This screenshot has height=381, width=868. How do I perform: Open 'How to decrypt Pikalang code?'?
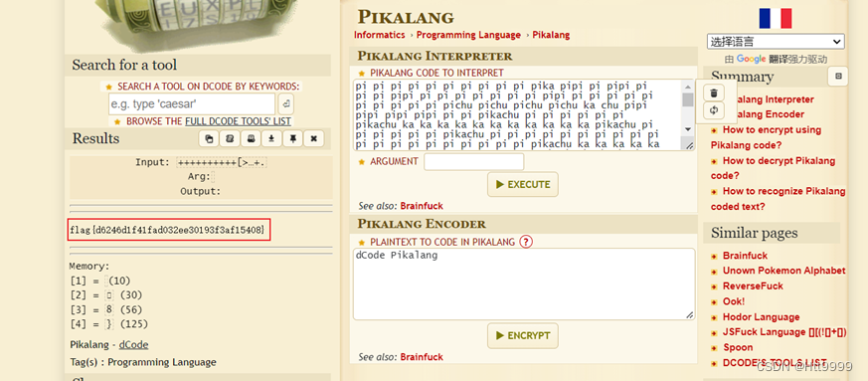tap(773, 168)
